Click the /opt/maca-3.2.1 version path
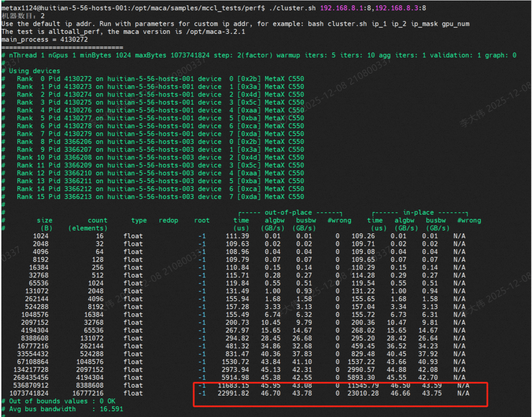 click(215, 32)
